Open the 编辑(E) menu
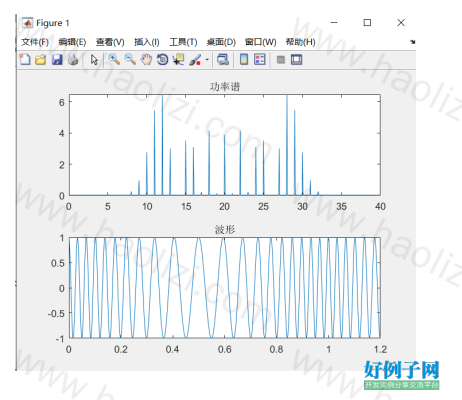 coord(72,42)
